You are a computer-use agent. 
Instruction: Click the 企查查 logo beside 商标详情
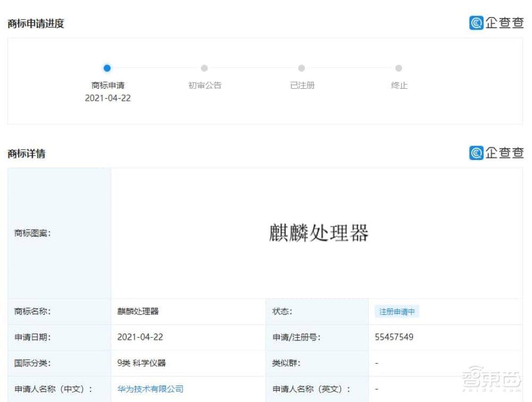[496, 153]
